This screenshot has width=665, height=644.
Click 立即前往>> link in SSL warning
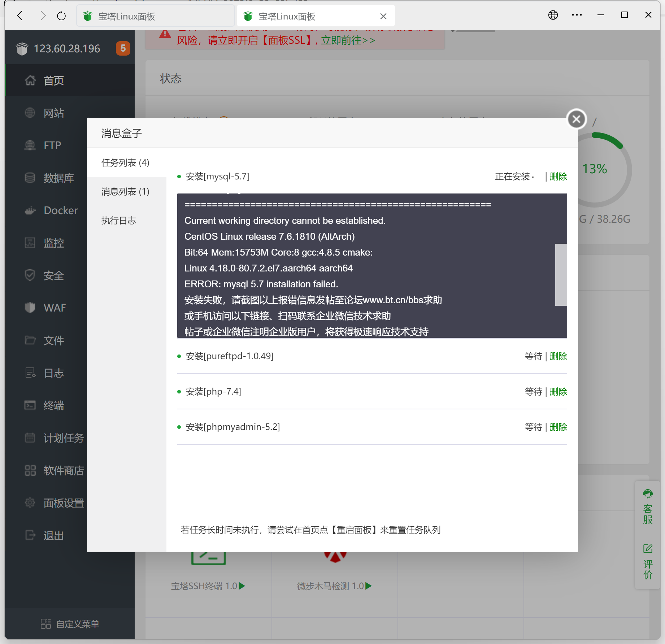click(348, 40)
